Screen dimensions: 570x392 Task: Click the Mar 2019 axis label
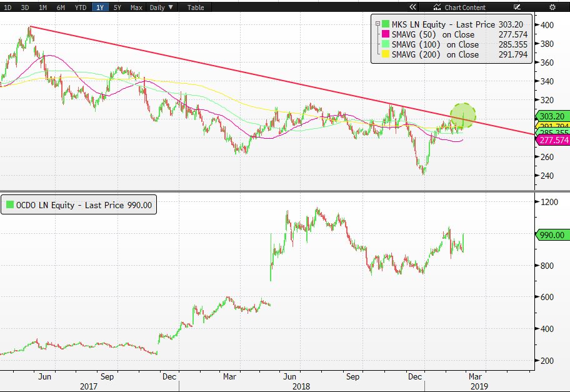(x=475, y=376)
